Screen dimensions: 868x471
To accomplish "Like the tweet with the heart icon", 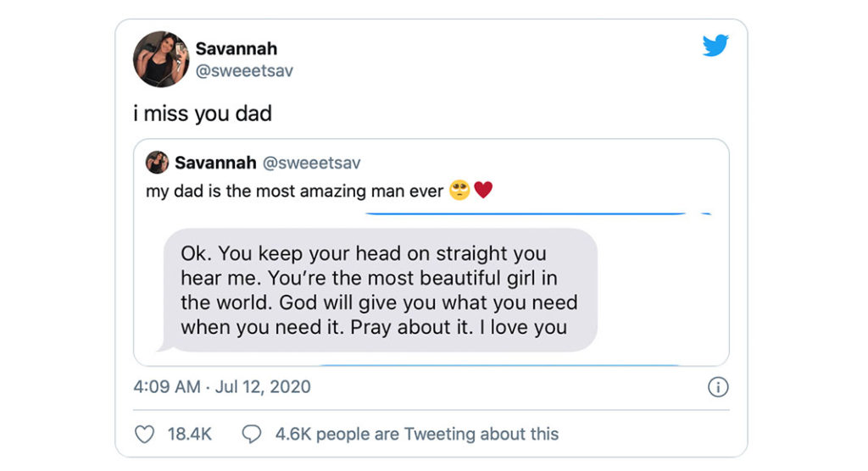I will pyautogui.click(x=145, y=435).
